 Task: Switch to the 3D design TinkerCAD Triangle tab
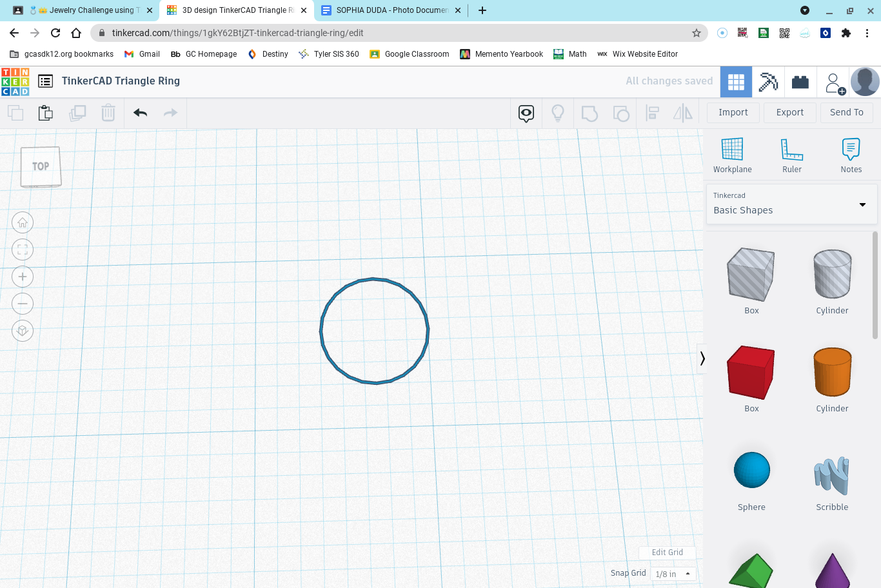237,10
